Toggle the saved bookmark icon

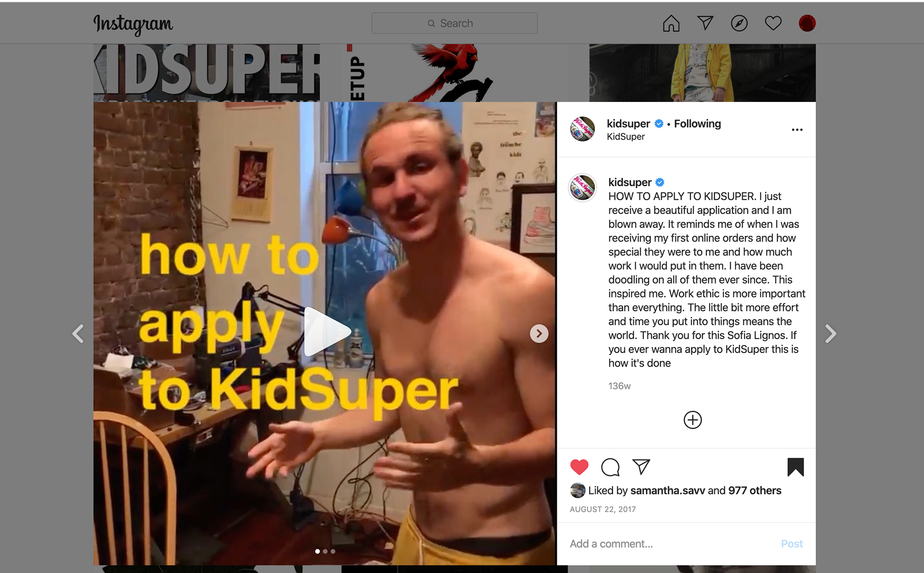796,467
